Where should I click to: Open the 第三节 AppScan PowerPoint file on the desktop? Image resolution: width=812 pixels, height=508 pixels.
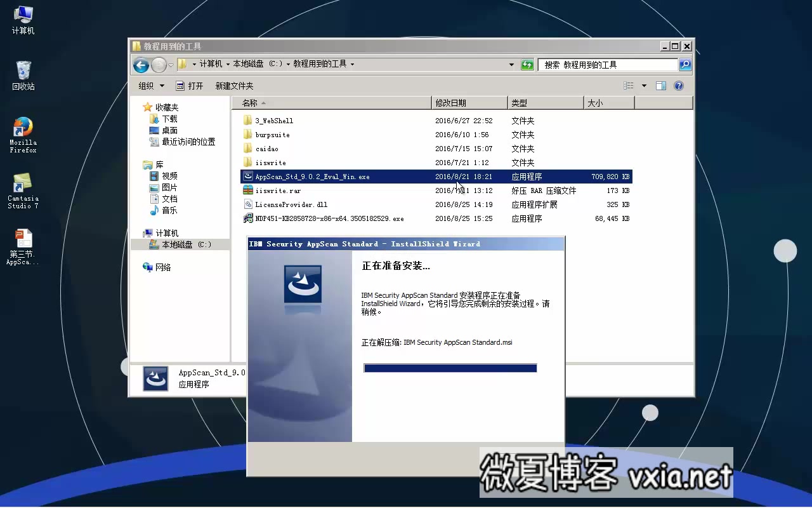pos(23,246)
